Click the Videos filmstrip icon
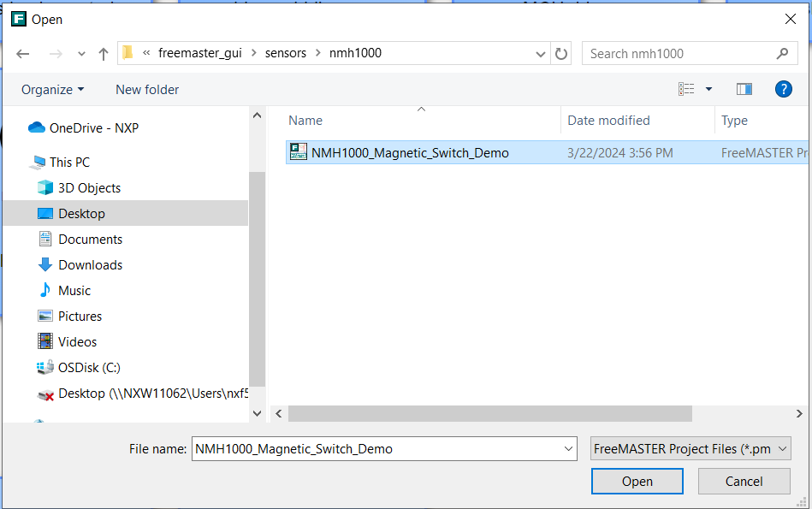The image size is (812, 509). point(45,341)
